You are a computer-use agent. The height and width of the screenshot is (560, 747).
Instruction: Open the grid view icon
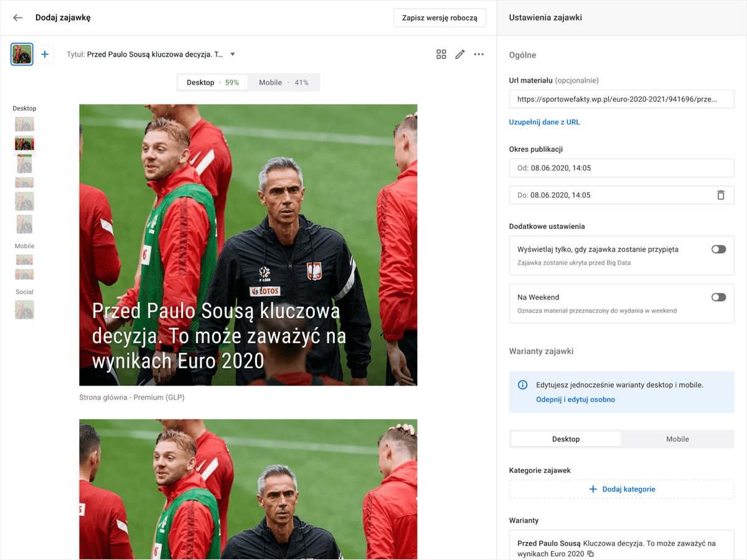(441, 55)
